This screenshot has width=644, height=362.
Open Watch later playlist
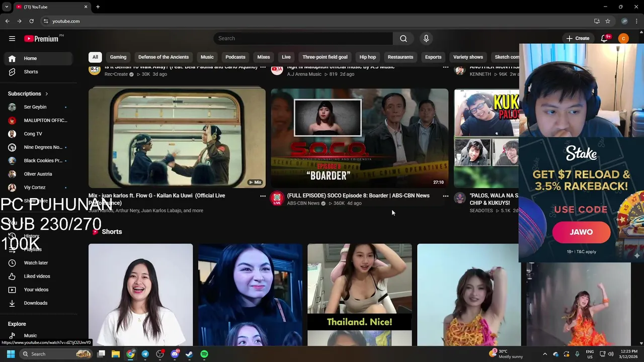pyautogui.click(x=39, y=263)
